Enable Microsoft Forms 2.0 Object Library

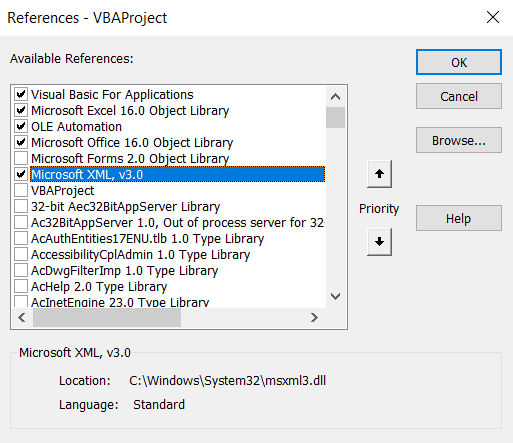pos(21,158)
